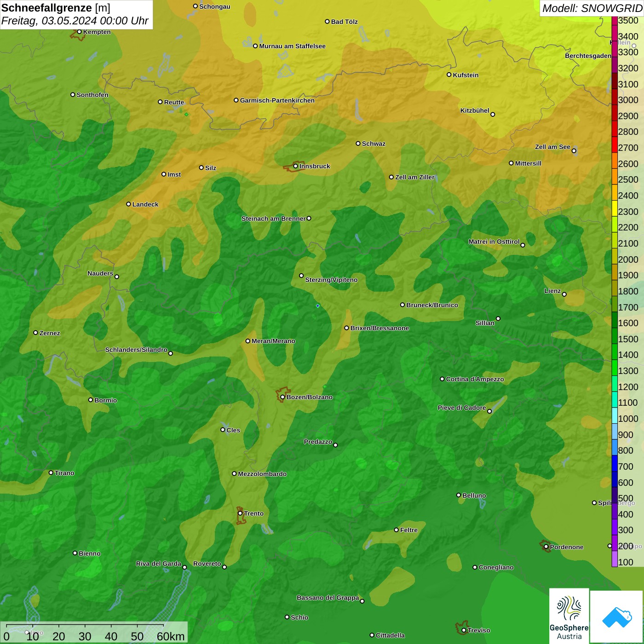The height and width of the screenshot is (644, 644).
Task: Click the Innsbruck city marker dot
Action: [x=296, y=166]
